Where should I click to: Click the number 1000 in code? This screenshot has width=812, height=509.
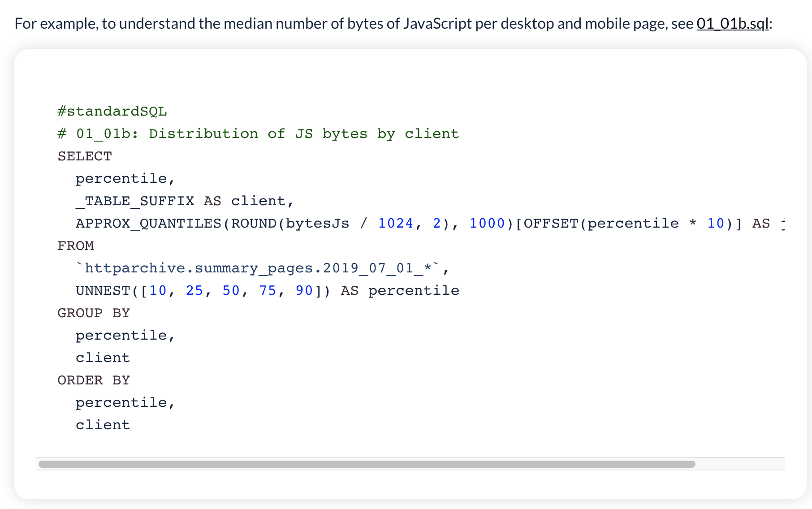(x=487, y=223)
